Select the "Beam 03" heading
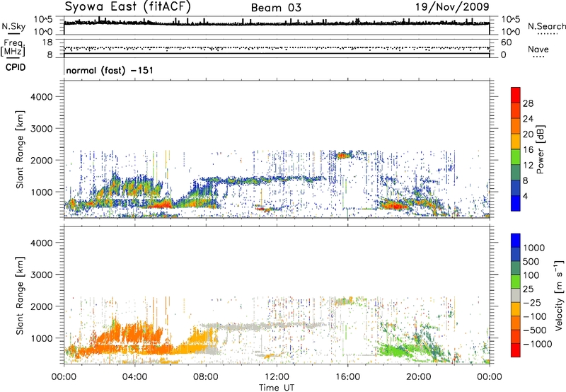The height and width of the screenshot is (392, 566). click(276, 8)
